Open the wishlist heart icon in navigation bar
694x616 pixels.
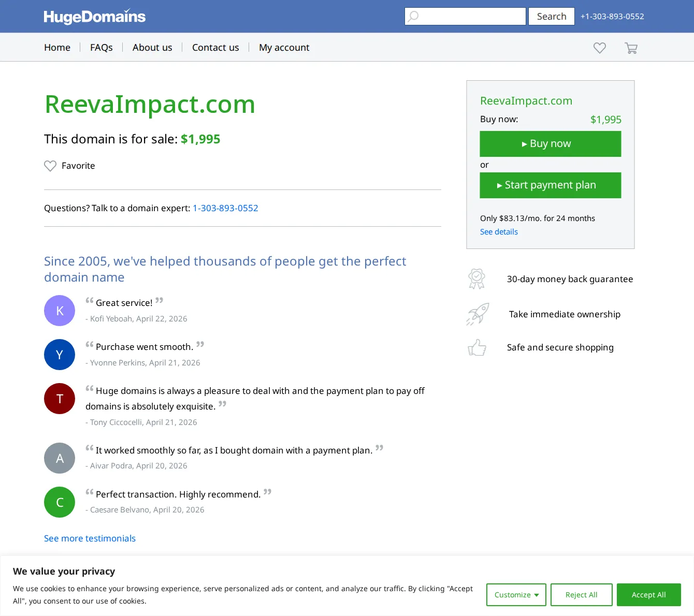click(x=600, y=48)
